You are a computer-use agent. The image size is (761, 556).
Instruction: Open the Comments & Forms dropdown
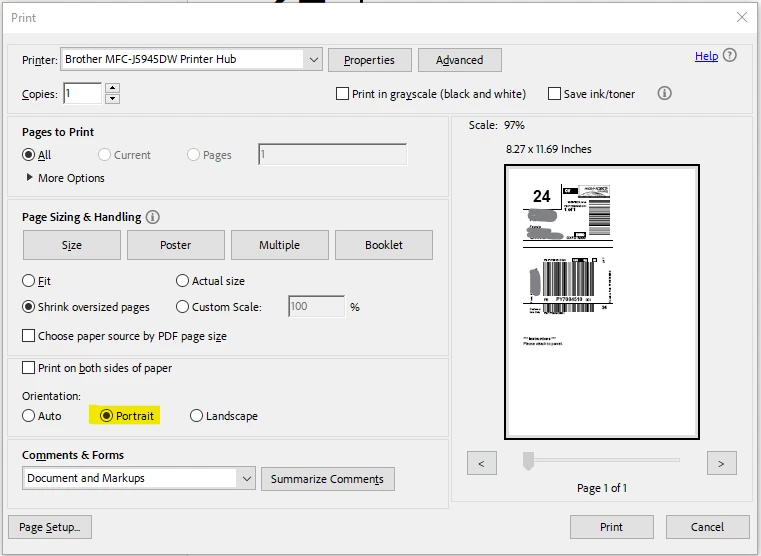(139, 478)
